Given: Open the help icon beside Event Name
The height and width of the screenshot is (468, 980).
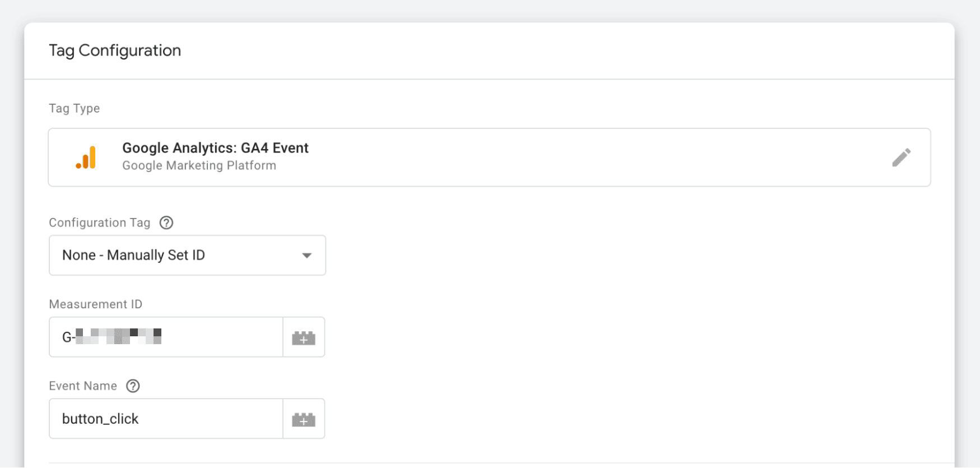Looking at the screenshot, I should click(133, 386).
